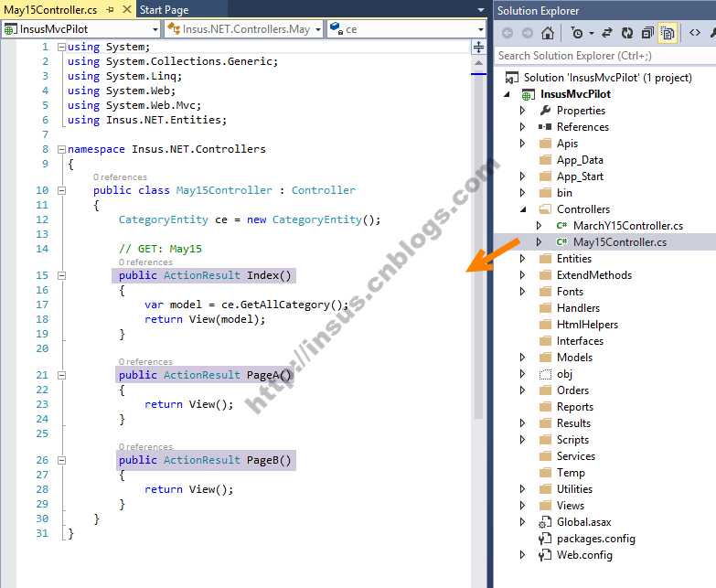Select the May15Controller.cs editor tab
Viewport: 716px width, 588px height.
(50, 9)
